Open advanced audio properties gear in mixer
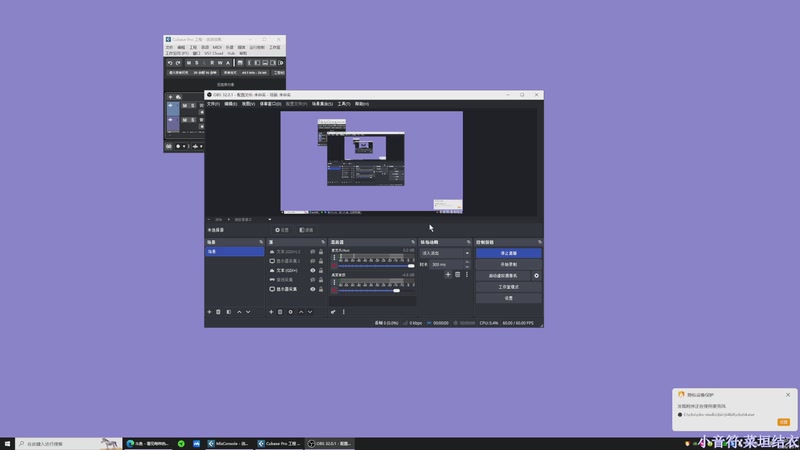Viewport: 800px width, 450px height. click(333, 312)
